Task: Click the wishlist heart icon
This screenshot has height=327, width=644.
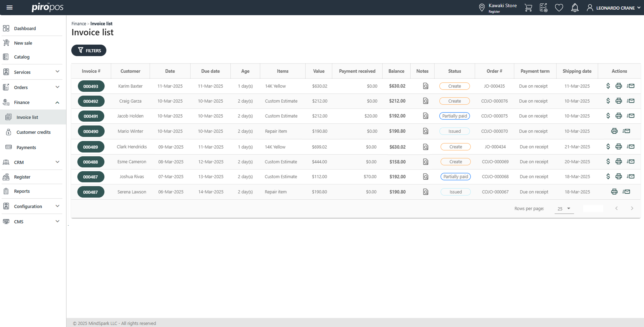Action: tap(559, 8)
